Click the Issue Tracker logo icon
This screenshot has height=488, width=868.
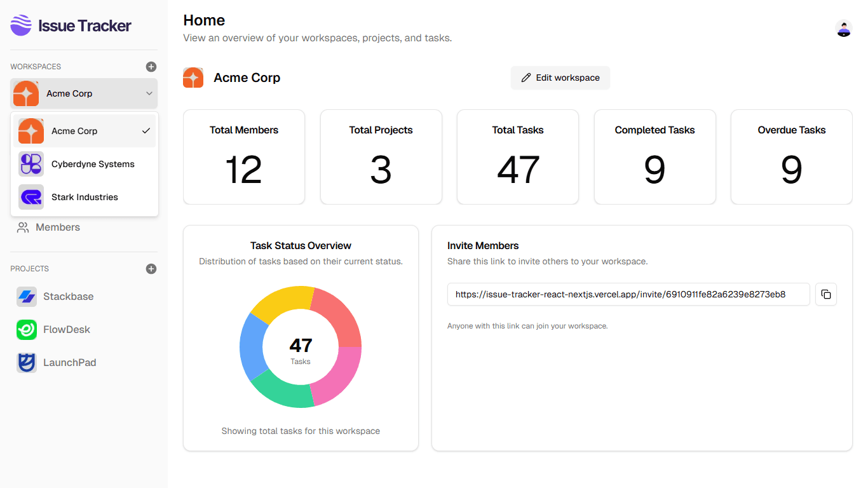tap(21, 25)
